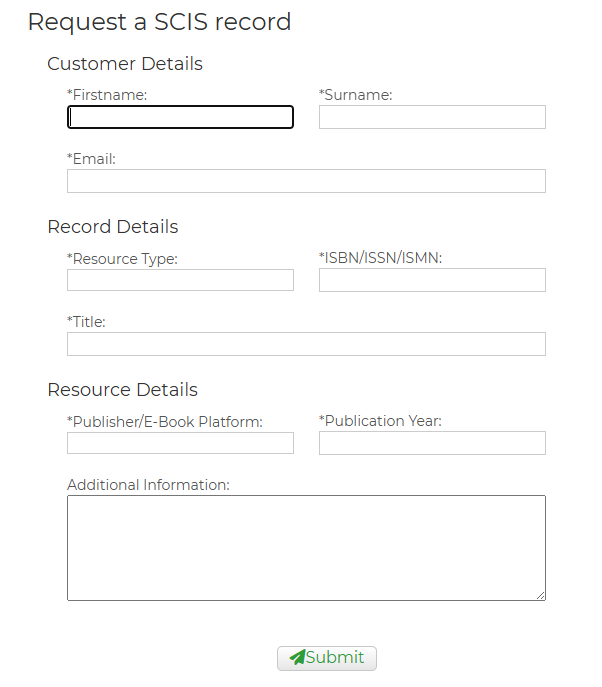This screenshot has height=687, width=602.
Task: Click the Additional Information resize handle
Action: click(541, 596)
